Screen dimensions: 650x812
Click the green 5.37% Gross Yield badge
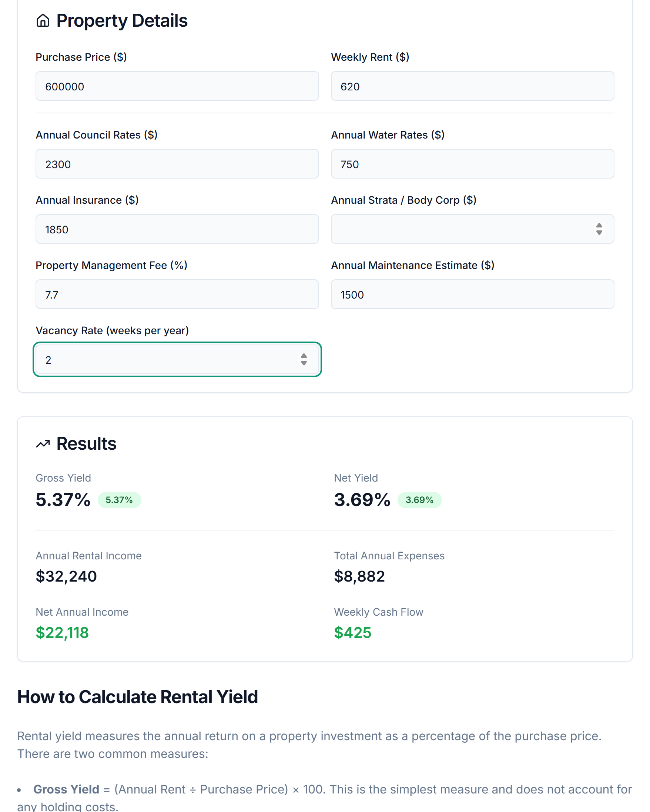(119, 500)
